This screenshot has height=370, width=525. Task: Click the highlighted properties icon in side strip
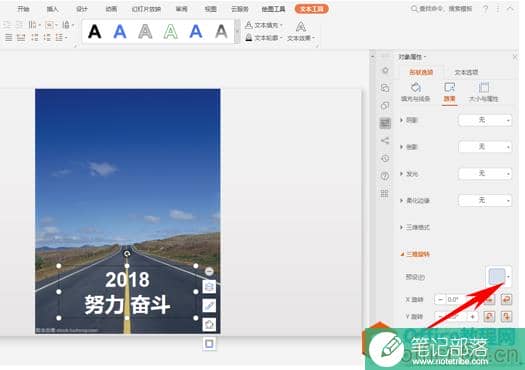point(385,123)
